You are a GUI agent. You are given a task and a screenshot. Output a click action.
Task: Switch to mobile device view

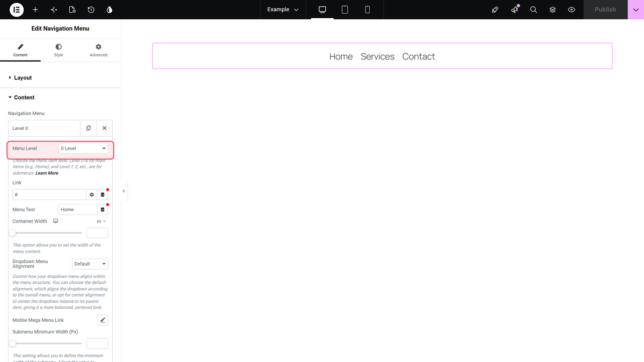pos(367,10)
